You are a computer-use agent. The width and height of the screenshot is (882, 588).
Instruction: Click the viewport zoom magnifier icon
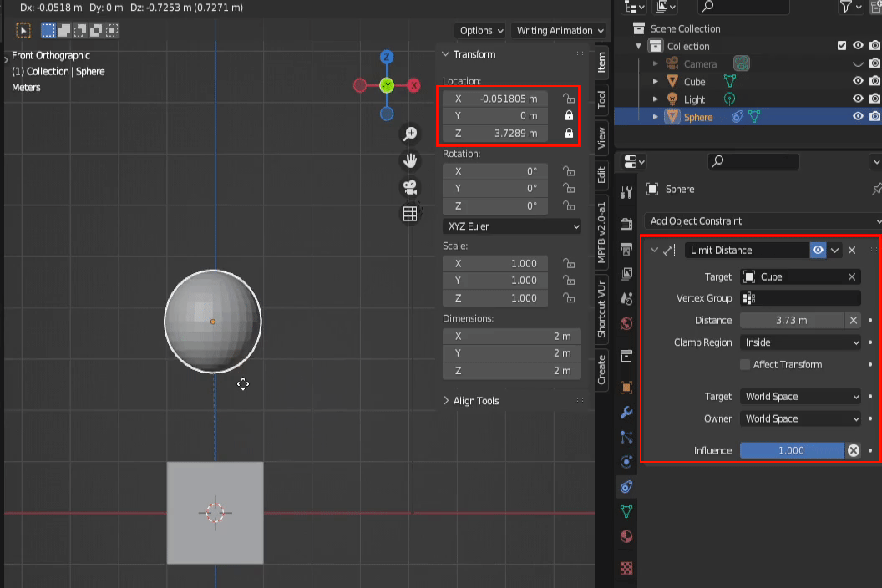coord(409,133)
